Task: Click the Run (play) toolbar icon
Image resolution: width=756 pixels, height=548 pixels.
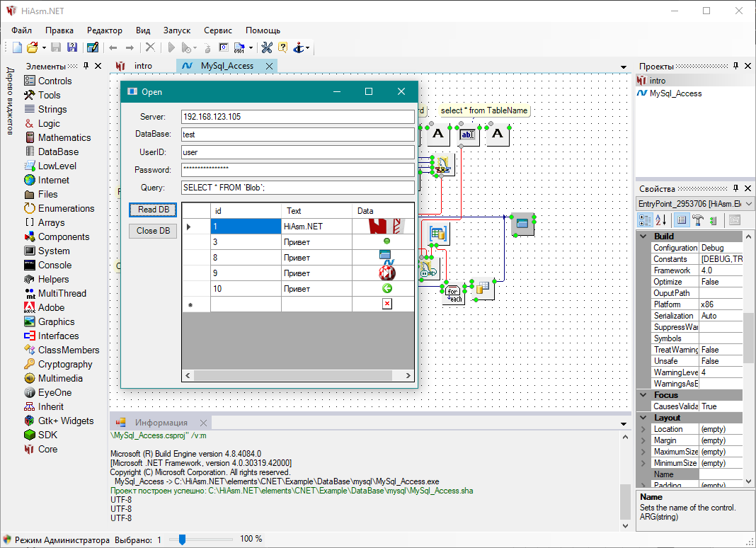Action: click(171, 47)
